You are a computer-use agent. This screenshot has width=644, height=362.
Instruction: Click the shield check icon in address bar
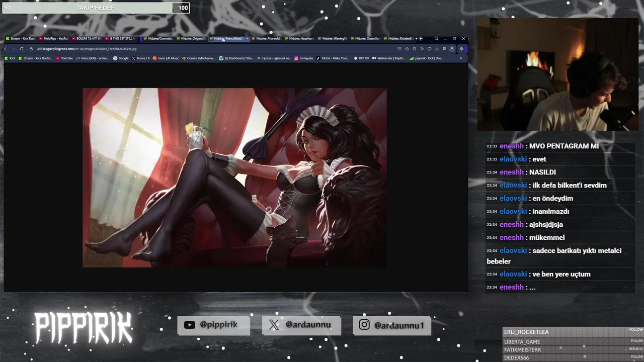pos(414,49)
